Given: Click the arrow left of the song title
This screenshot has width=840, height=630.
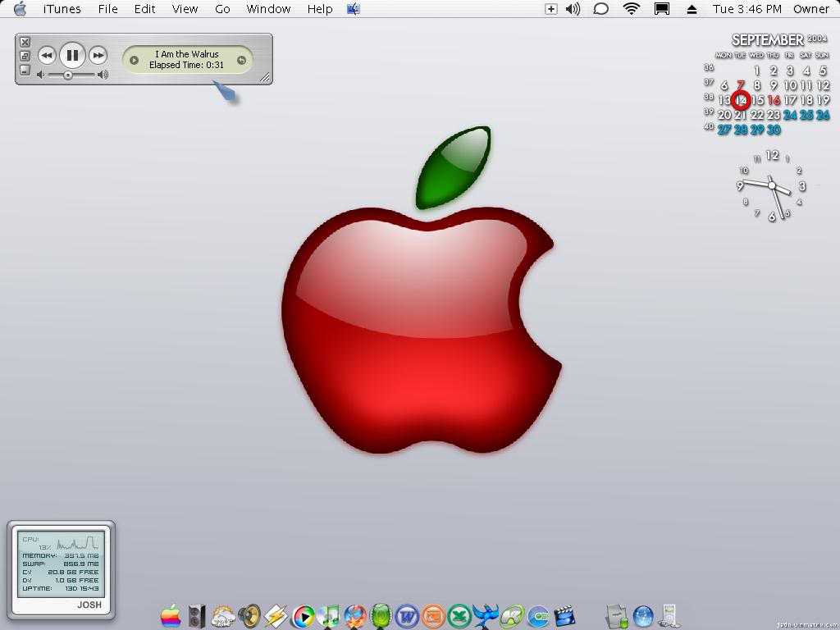Looking at the screenshot, I should 135,60.
